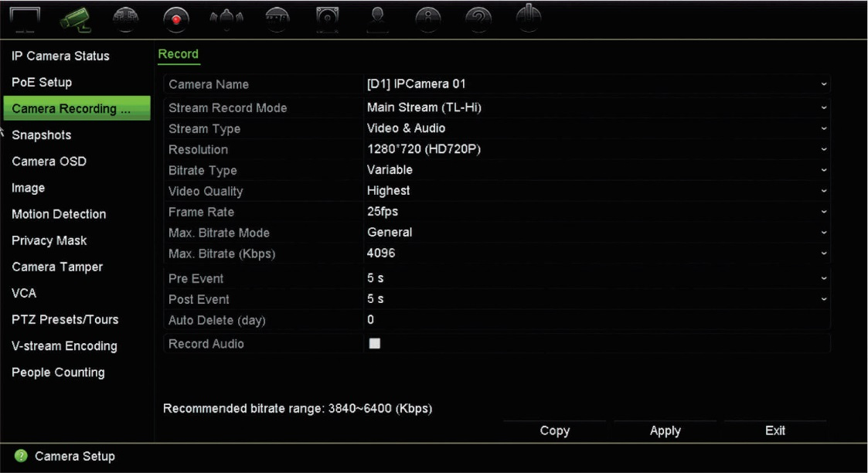Screen dimensions: 868x473
Task: Click the Recommended bitrate range text
Action: click(x=298, y=409)
